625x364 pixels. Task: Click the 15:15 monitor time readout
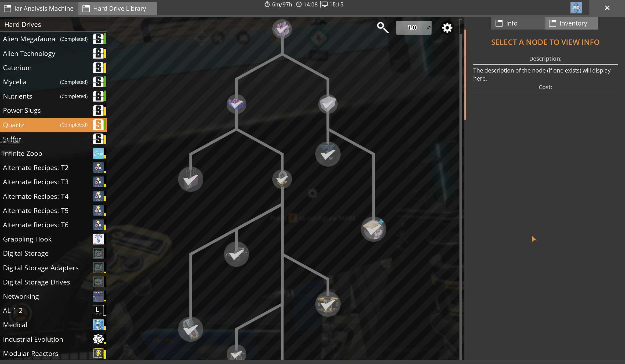click(x=333, y=5)
